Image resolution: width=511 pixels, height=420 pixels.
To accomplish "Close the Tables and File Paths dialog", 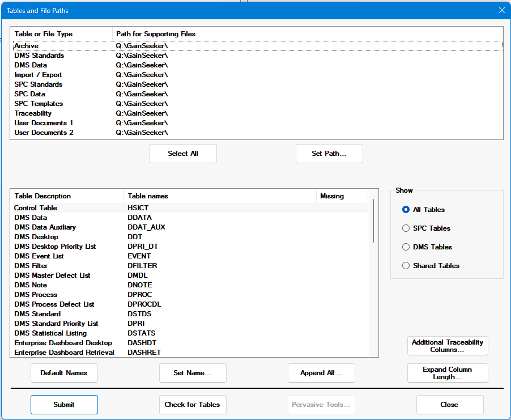I will (501, 10).
